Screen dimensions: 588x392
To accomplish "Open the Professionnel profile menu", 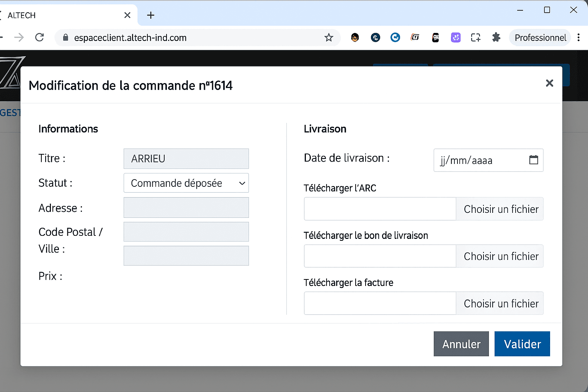I will (540, 38).
